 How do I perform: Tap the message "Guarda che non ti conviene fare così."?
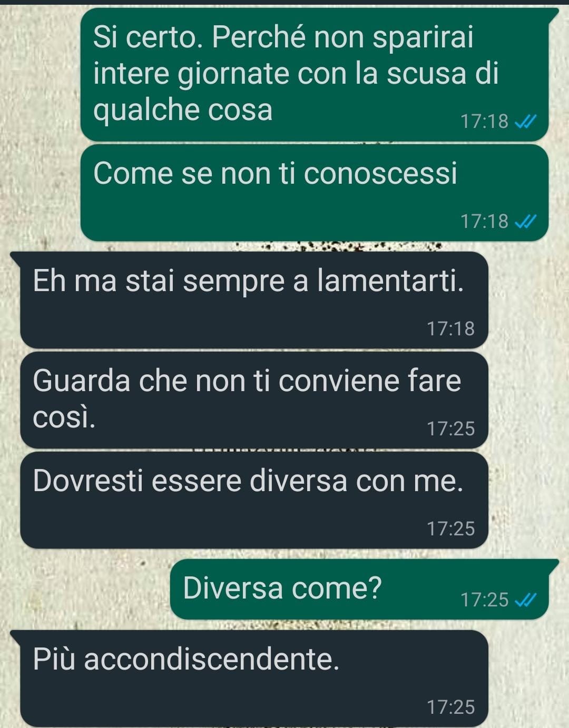point(254,400)
